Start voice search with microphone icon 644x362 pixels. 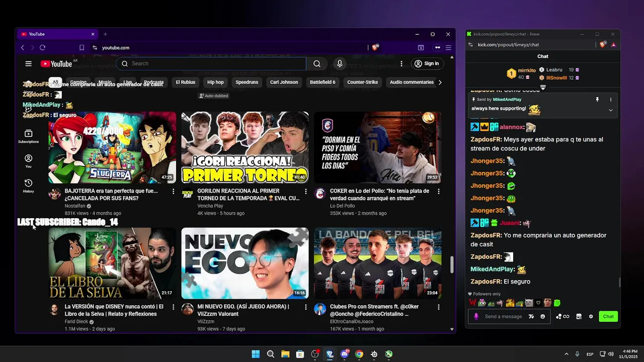[x=340, y=64]
